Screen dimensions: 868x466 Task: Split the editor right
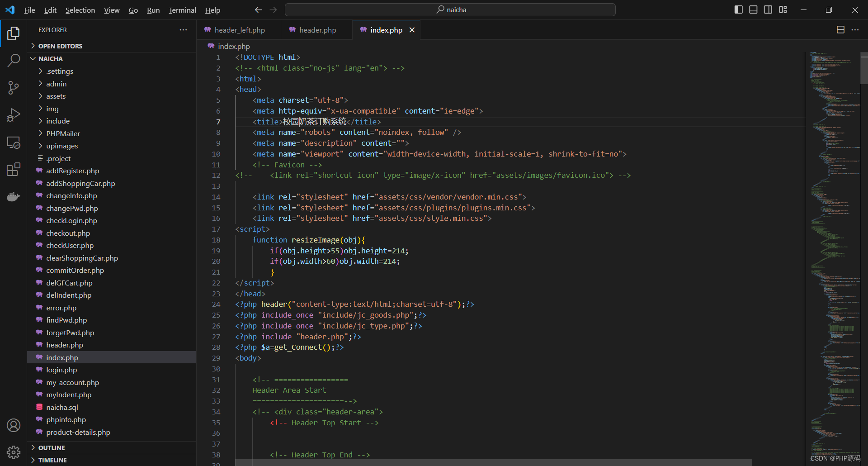click(840, 30)
